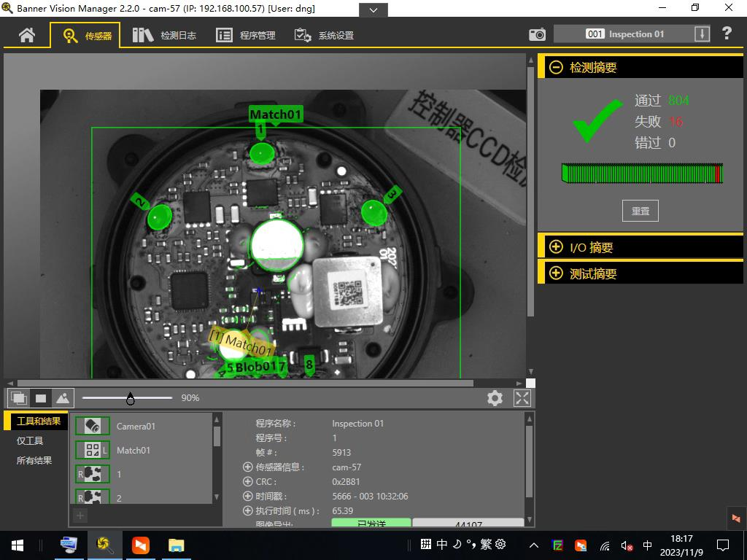Image resolution: width=747 pixels, height=560 pixels.
Task: Open help via the question mark icon
Action: [727, 34]
